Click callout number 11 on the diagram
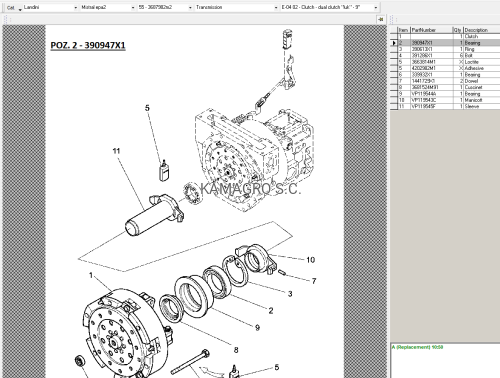Screen dimensions: 500x378 116,151
